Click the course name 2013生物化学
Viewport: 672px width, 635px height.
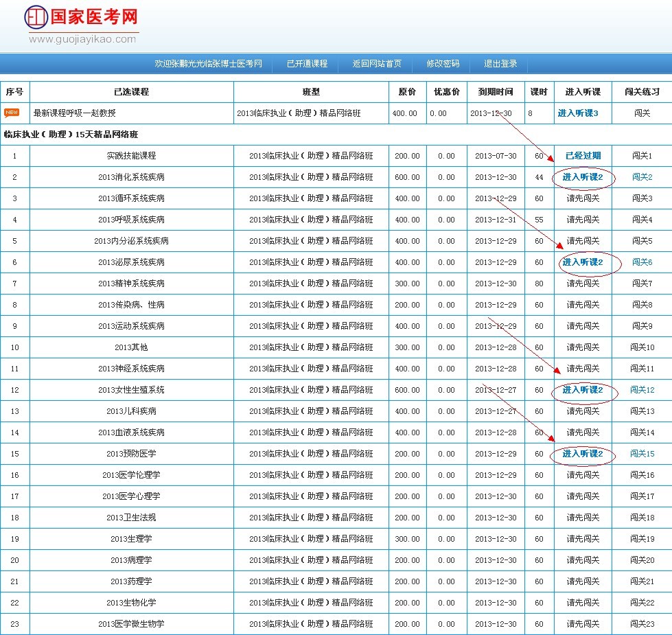(131, 603)
